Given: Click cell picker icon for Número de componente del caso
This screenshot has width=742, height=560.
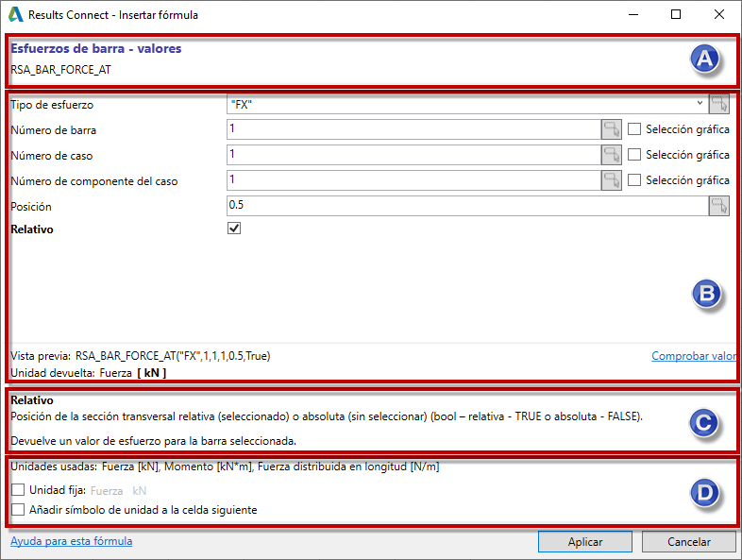Looking at the screenshot, I should click(x=611, y=180).
